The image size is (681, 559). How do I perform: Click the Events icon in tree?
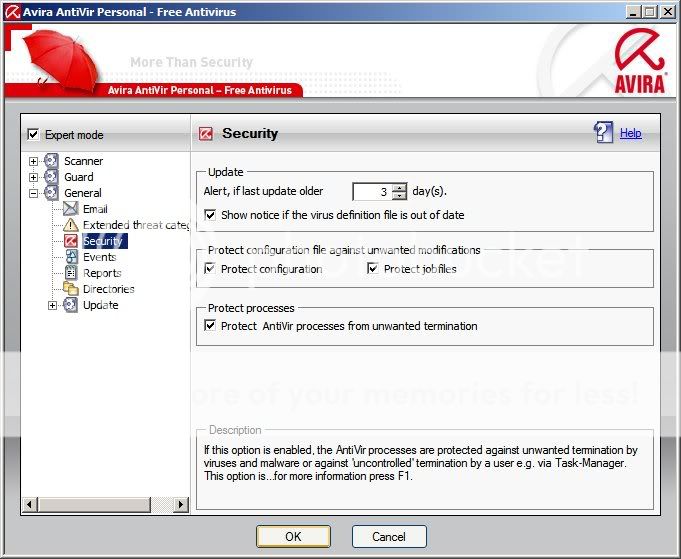(x=71, y=257)
